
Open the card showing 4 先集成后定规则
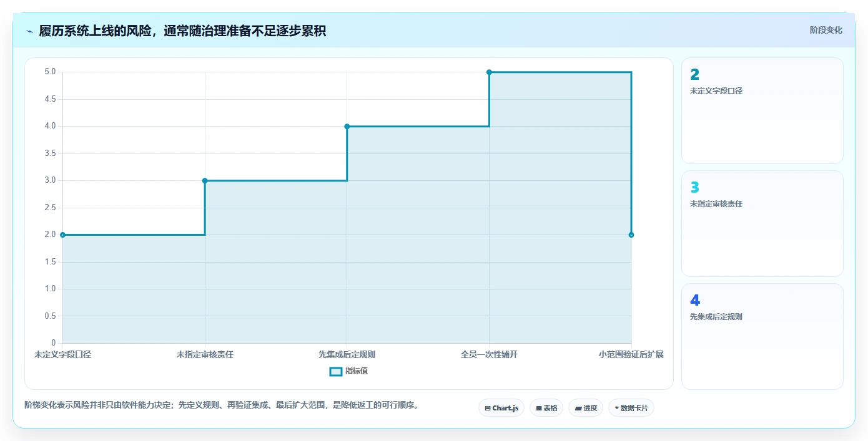pos(762,336)
